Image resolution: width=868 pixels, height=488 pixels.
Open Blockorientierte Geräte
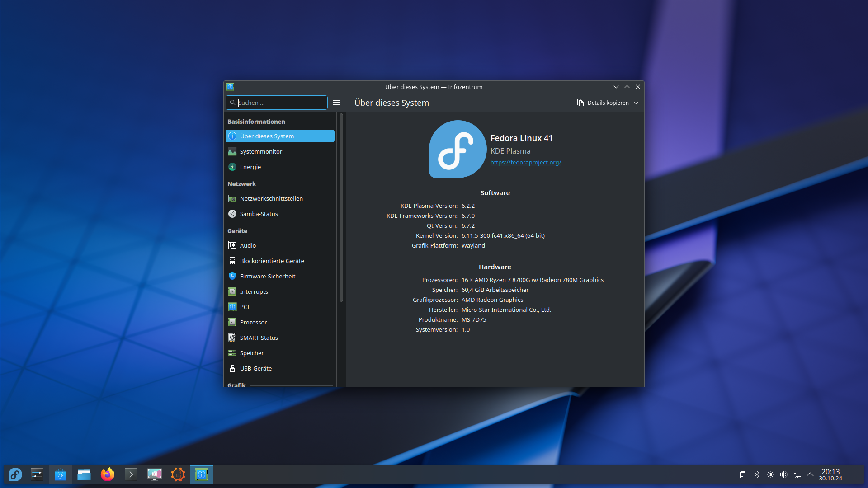[280, 261]
